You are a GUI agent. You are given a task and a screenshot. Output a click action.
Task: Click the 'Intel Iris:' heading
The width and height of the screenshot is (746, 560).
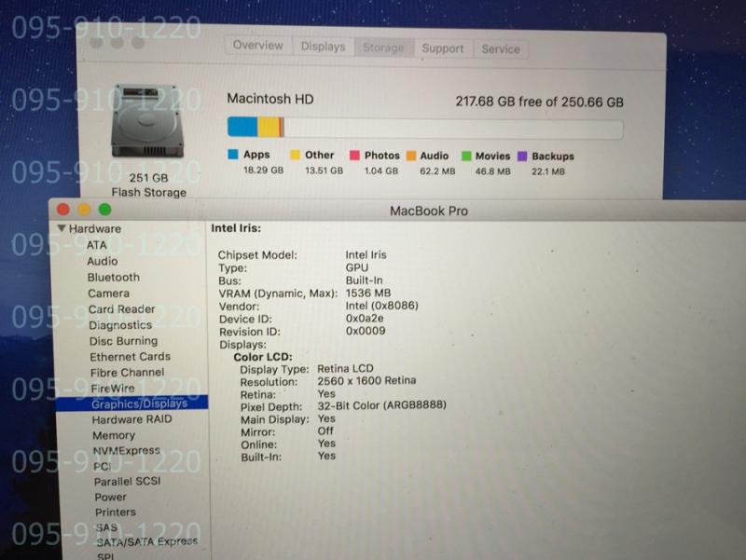(236, 228)
